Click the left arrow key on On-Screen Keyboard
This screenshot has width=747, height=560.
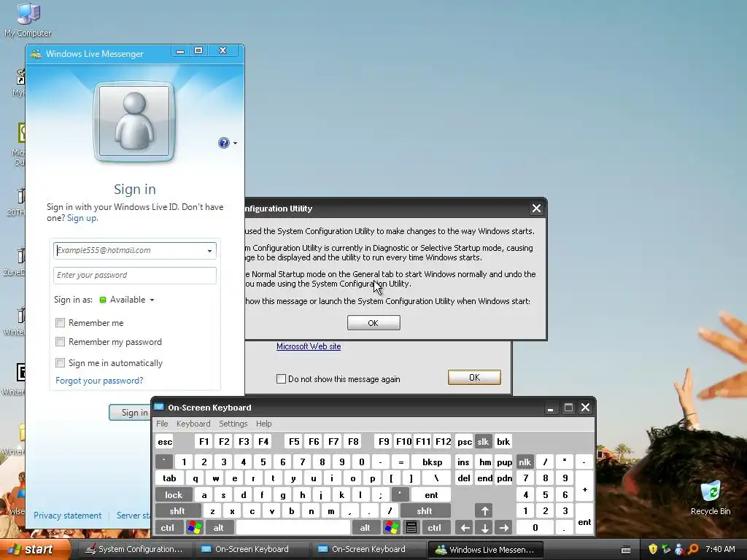(465, 528)
